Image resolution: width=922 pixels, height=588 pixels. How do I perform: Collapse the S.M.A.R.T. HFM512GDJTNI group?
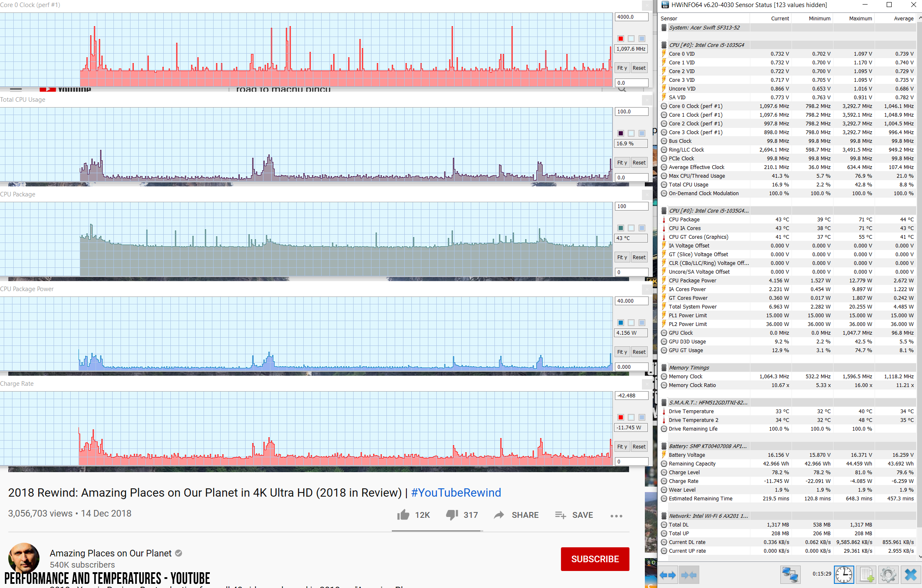(x=664, y=402)
